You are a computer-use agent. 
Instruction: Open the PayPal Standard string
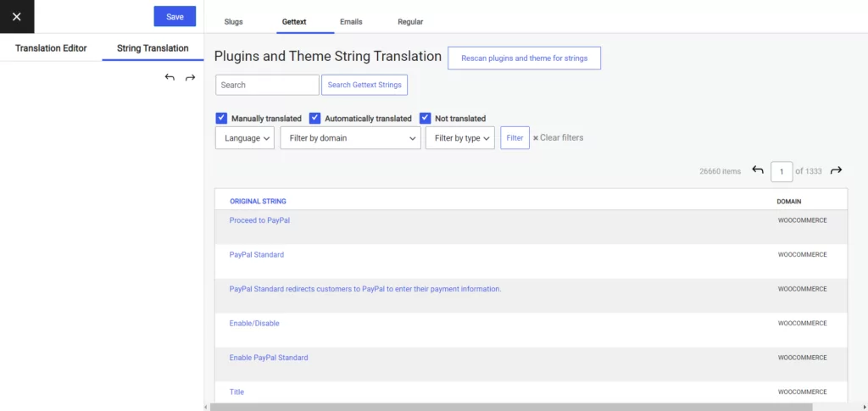[257, 254]
